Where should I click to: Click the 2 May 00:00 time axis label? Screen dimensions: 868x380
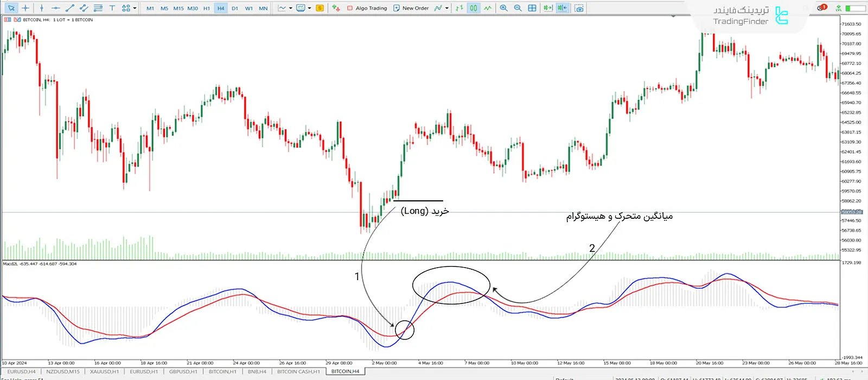point(384,363)
